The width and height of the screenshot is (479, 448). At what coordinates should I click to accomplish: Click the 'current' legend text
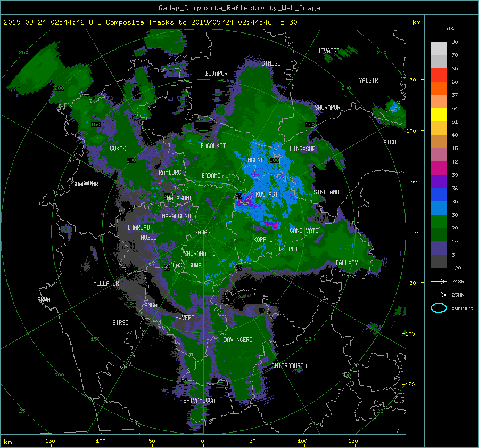coord(463,308)
